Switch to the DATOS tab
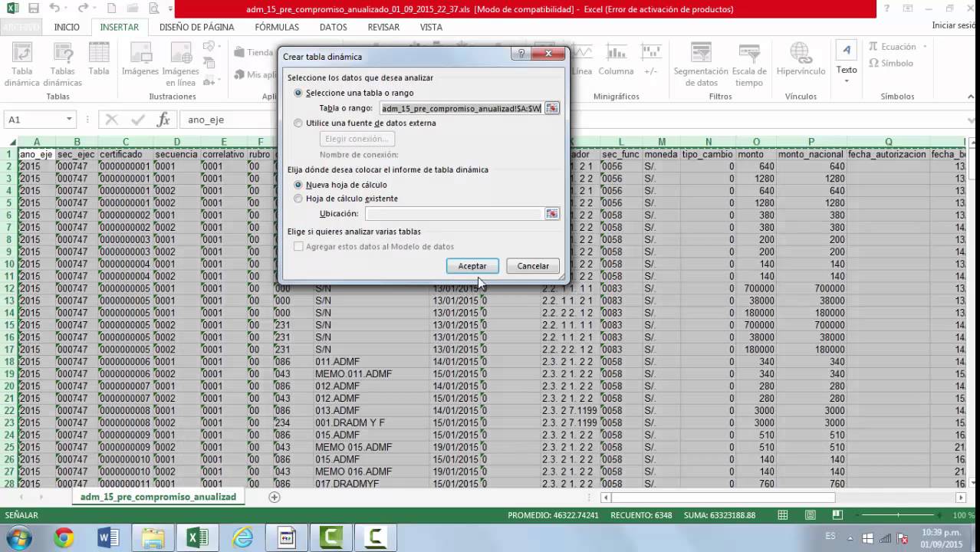 (x=334, y=27)
